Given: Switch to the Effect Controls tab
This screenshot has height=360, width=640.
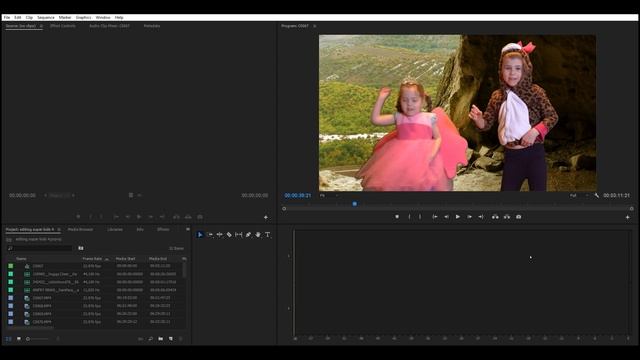Looking at the screenshot, I should tap(63, 26).
